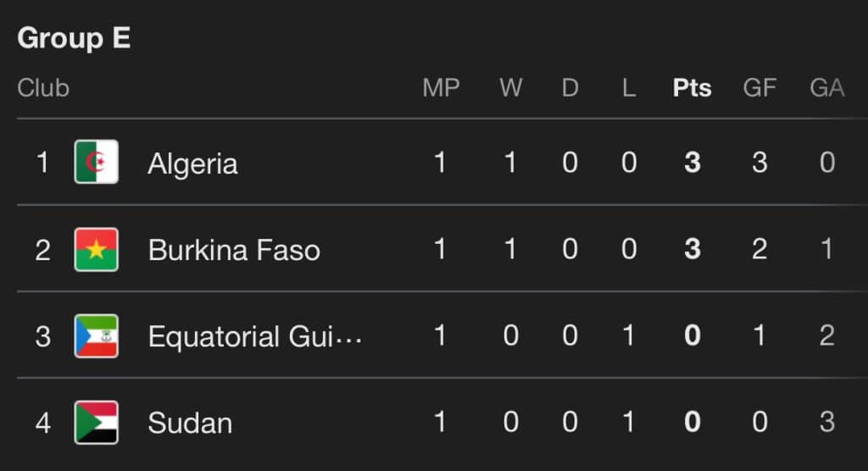
Task: Select the truncated Equatorial Guinea name
Action: pos(255,336)
